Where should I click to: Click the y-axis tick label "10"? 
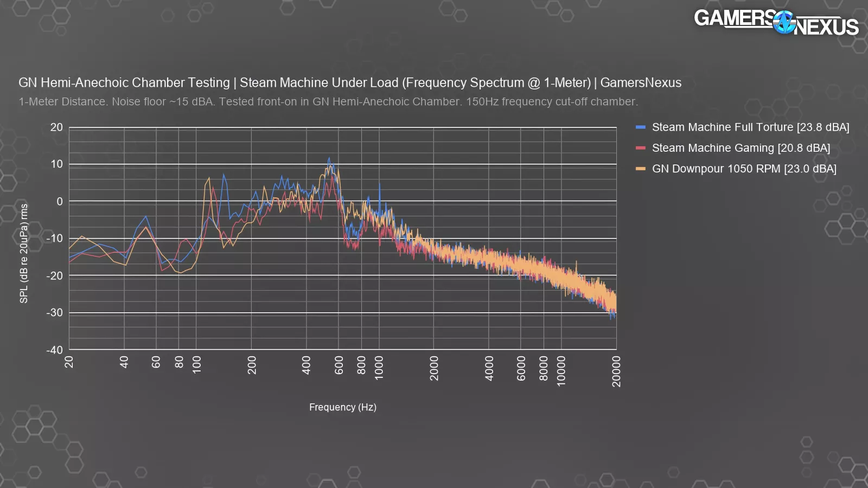56,164
